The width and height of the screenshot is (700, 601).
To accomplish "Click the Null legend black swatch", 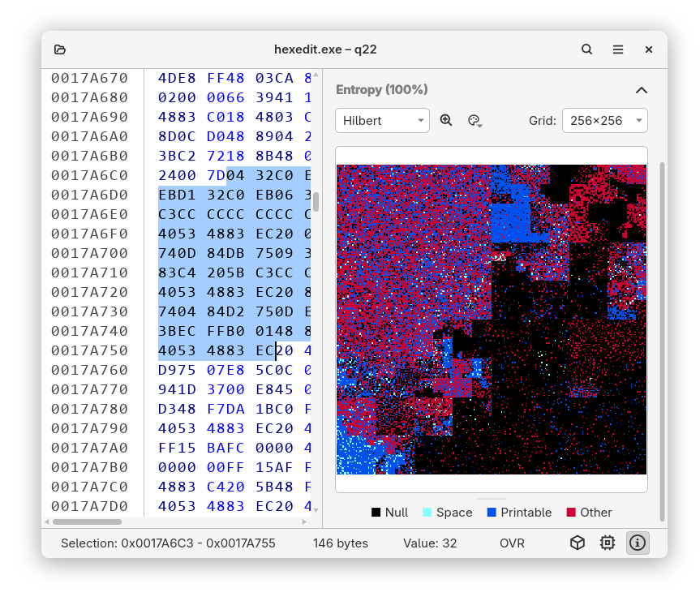I will pyautogui.click(x=376, y=512).
